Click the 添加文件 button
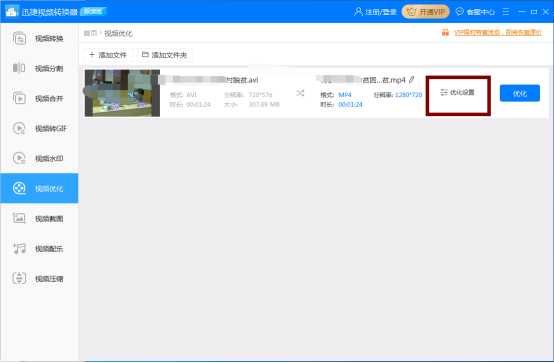554x363 pixels. [108, 55]
